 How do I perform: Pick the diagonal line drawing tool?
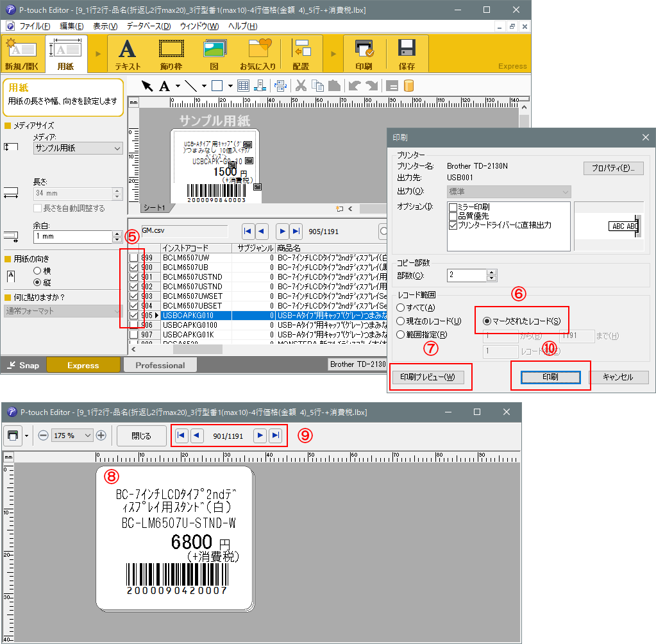tap(191, 86)
